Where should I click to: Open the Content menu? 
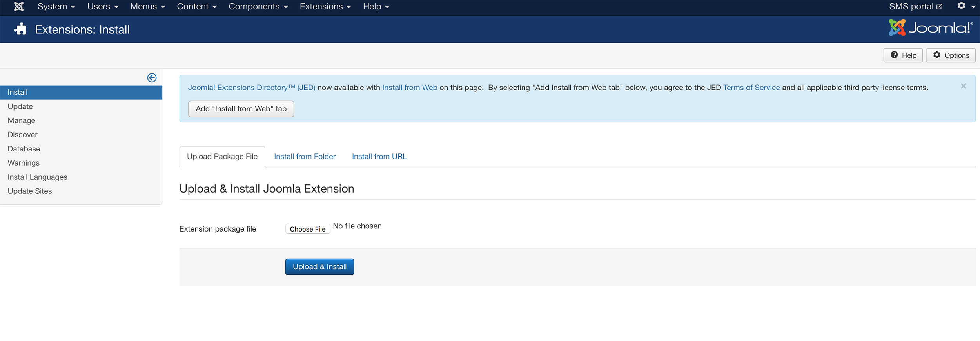[x=197, y=7]
